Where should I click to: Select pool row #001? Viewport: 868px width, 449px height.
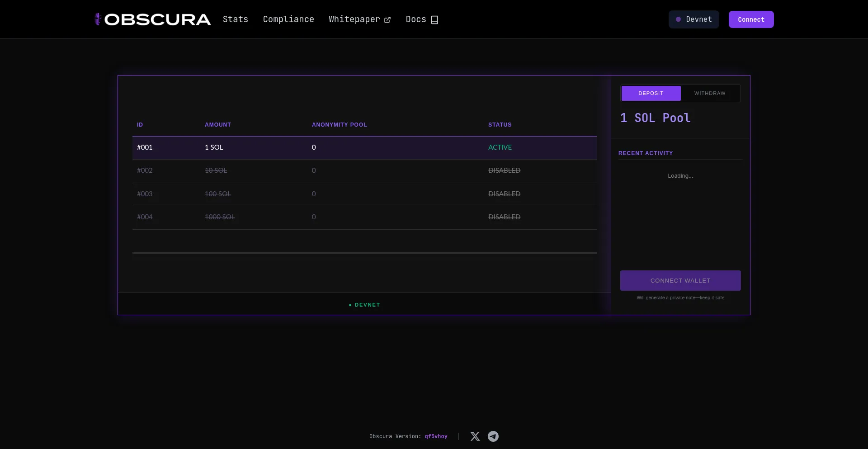(364, 148)
